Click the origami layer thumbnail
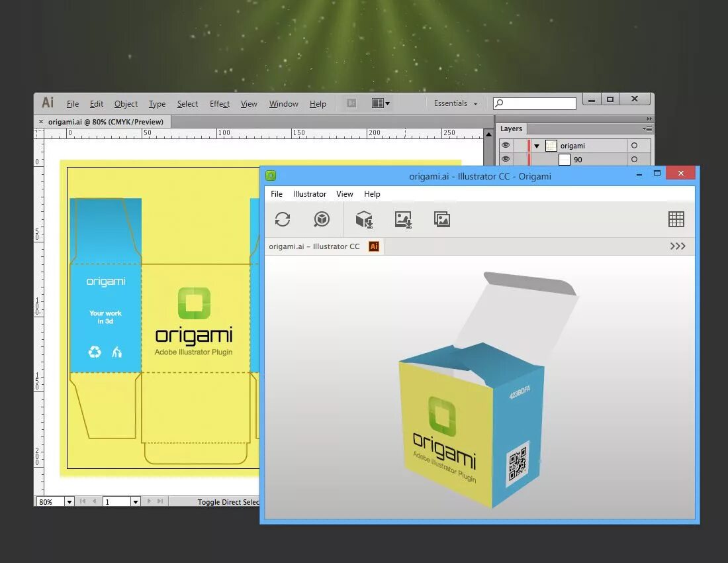Screen dimensions: 728x563 point(551,146)
